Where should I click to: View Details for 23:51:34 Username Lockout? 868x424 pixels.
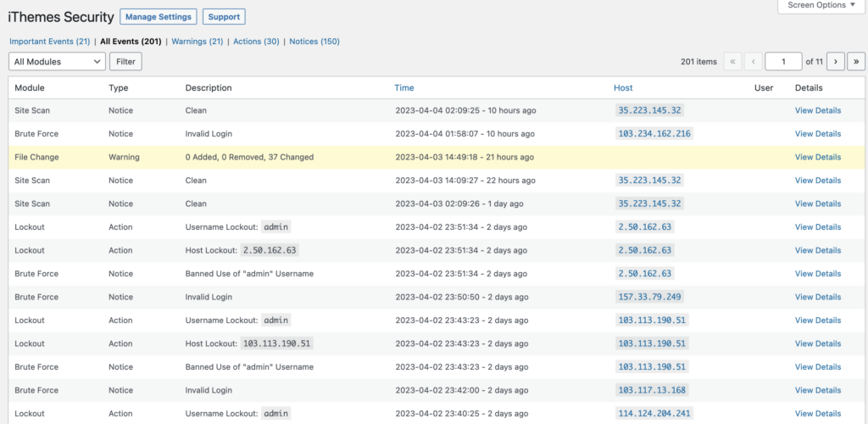[x=818, y=227]
